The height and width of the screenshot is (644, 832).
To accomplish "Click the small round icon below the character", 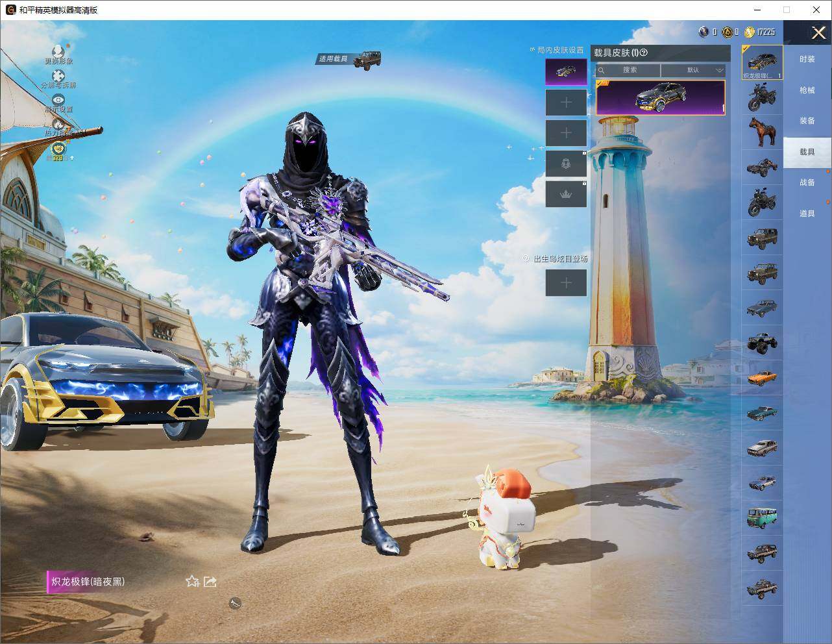I will (x=235, y=604).
